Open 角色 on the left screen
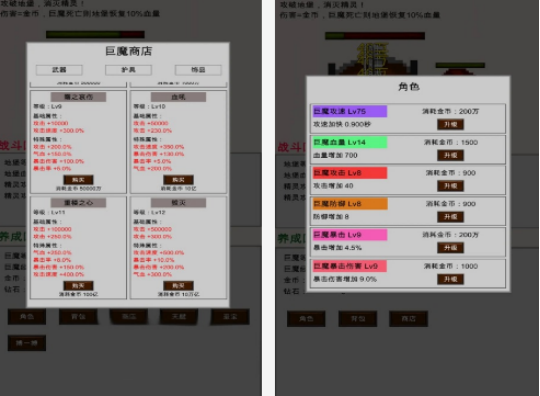Image resolution: width=540 pixels, height=396 pixels. tap(27, 316)
